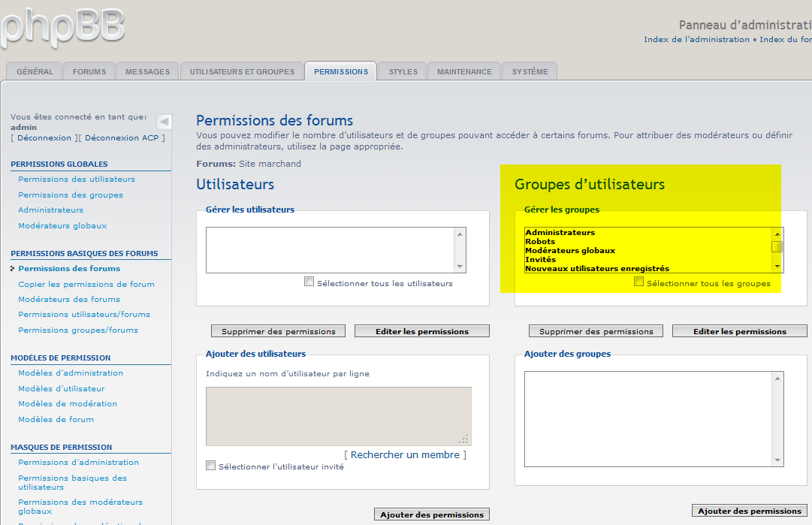Click Editer les permissions under Utilisateurs
This screenshot has width=812, height=525.
[x=422, y=331]
